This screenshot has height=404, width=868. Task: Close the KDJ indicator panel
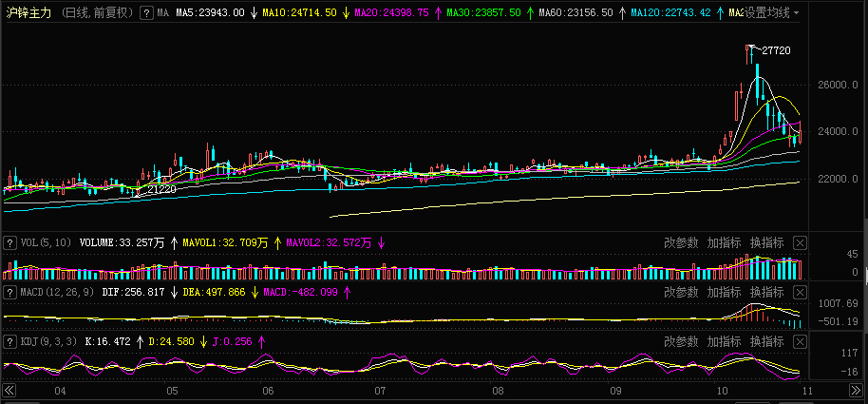pos(800,340)
